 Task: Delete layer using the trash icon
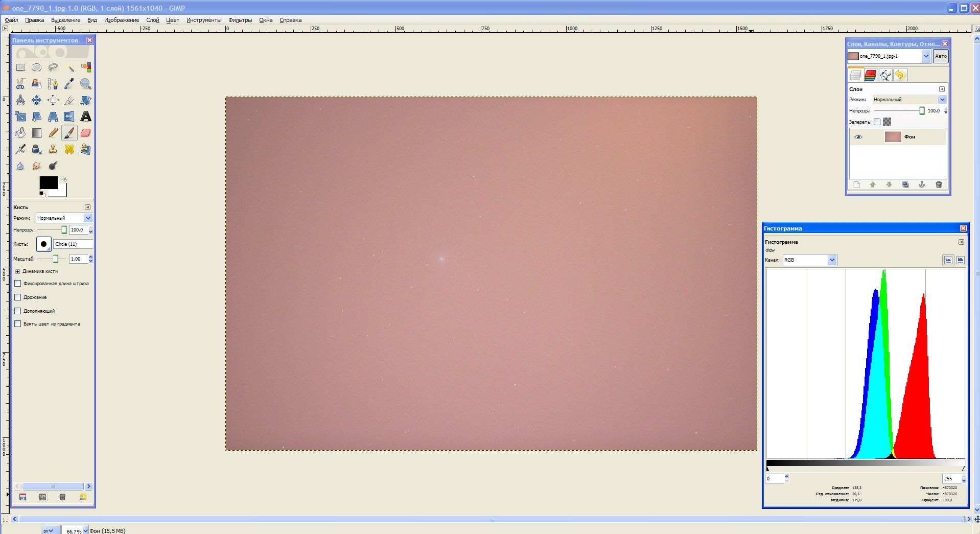coord(938,185)
